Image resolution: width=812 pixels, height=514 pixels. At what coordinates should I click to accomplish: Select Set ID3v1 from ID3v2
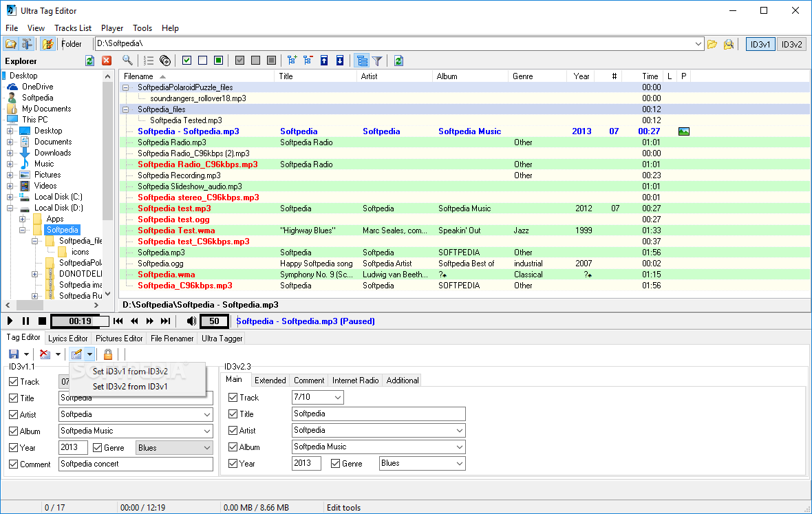point(130,371)
